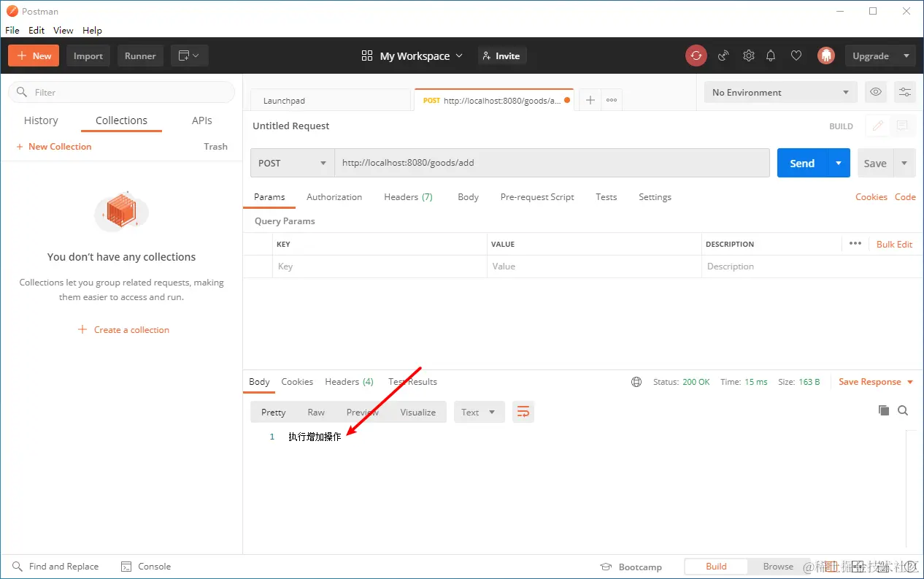This screenshot has width=924, height=579.
Task: Click the Postman logo in title bar
Action: click(12, 11)
